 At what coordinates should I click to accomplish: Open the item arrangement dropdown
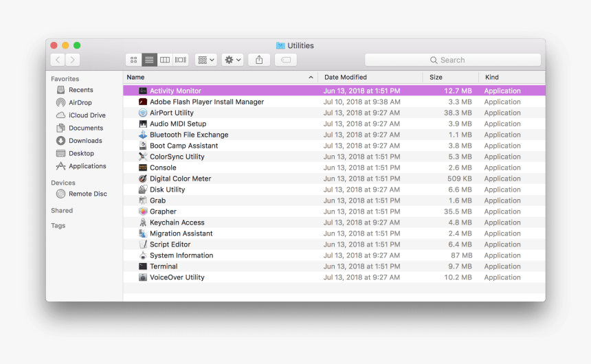205,60
